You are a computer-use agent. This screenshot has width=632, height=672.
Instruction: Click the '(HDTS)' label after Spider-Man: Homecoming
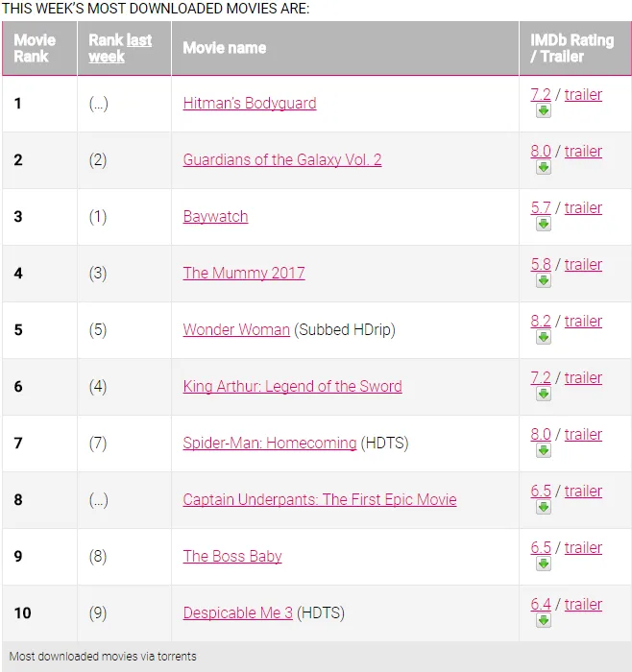coord(384,443)
